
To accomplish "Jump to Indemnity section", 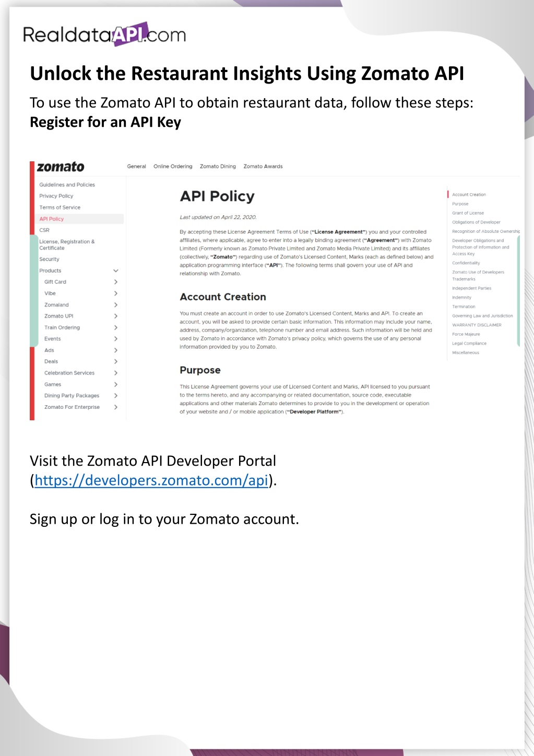I will tap(462, 298).
